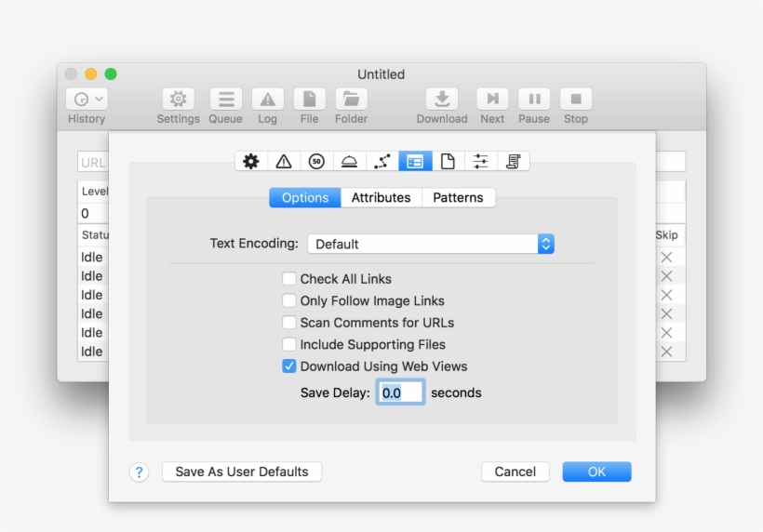763x532 pixels.
Task: Open the Folder toolbar icon
Action: click(351, 100)
